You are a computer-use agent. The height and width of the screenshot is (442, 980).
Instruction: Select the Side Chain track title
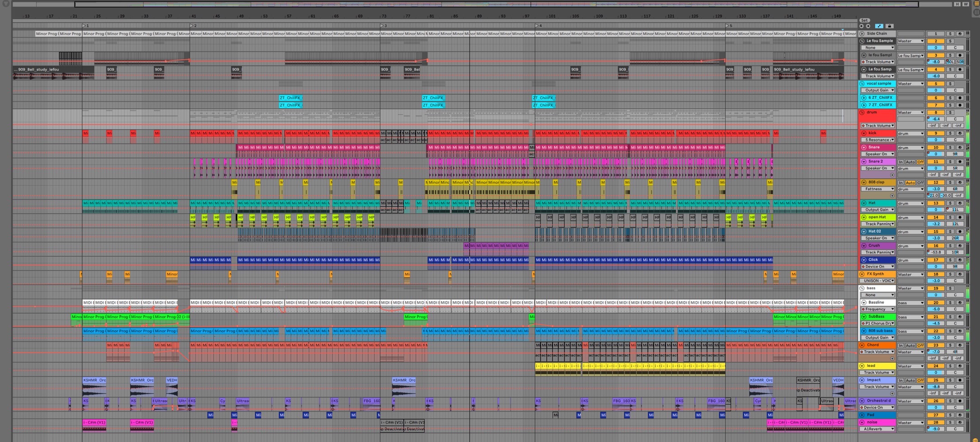click(x=877, y=33)
